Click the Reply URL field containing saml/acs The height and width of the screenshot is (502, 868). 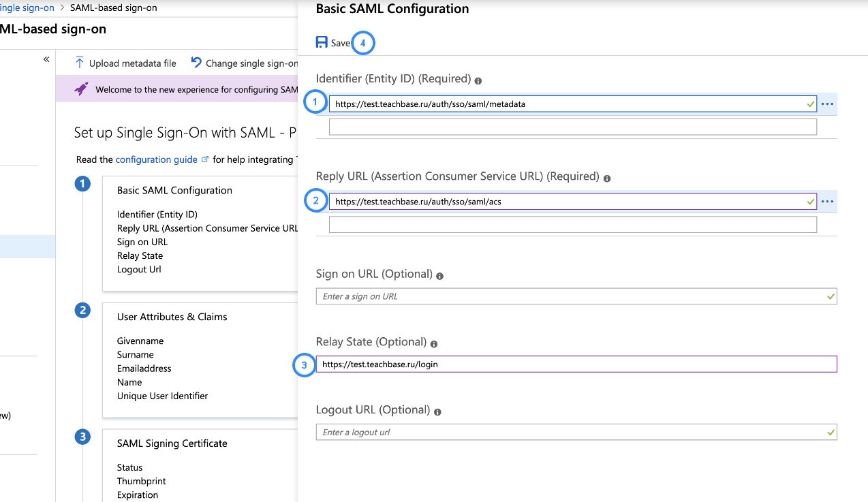coord(573,202)
